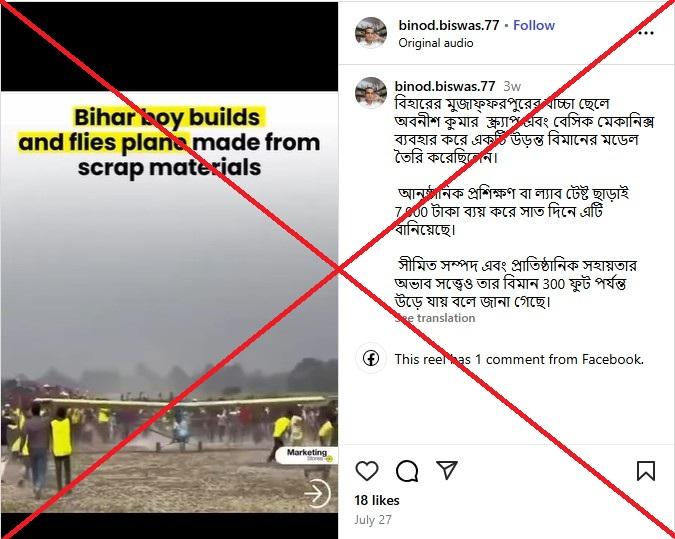
Task: Click the Marketing Stories watermark badge
Action: point(307,455)
